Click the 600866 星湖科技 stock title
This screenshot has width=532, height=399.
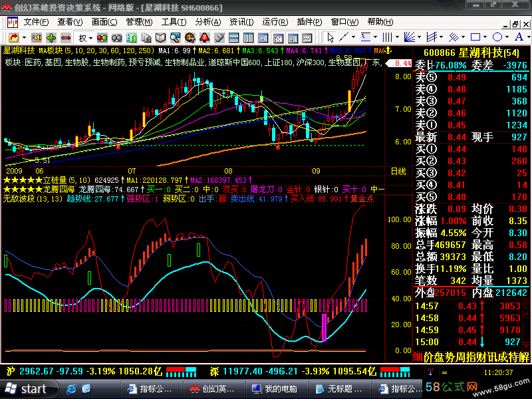click(x=471, y=53)
